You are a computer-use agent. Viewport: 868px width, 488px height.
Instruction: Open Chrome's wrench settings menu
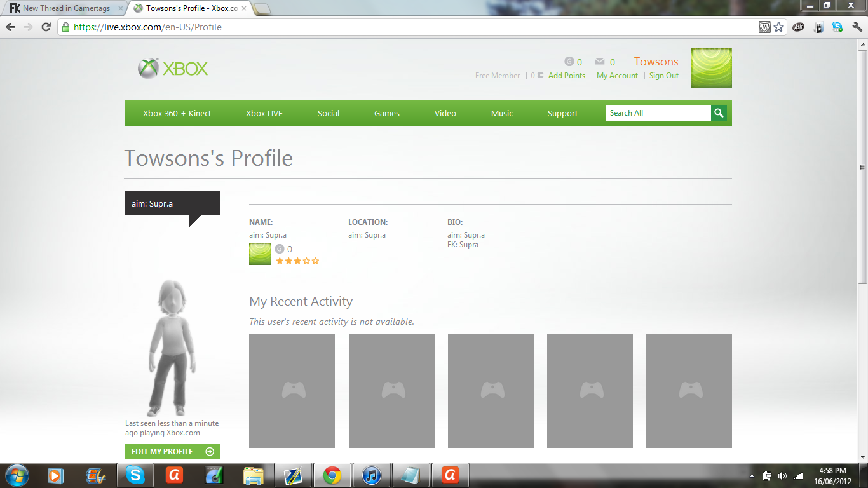[857, 27]
